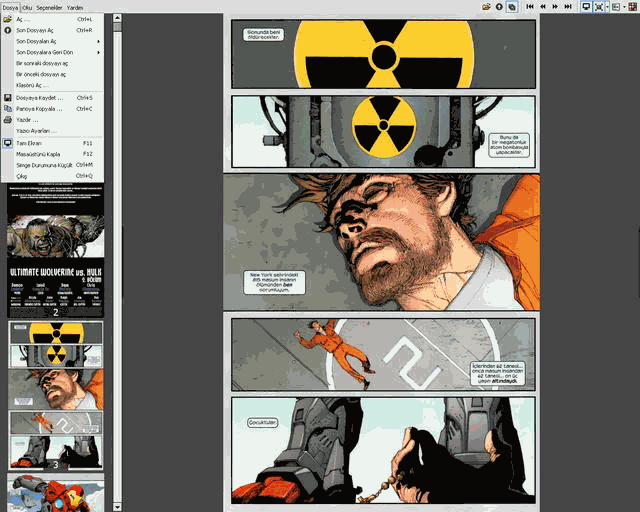Click the thumbnail panel scrollbar handle
The width and height of the screenshot is (640, 512).
(117, 27)
